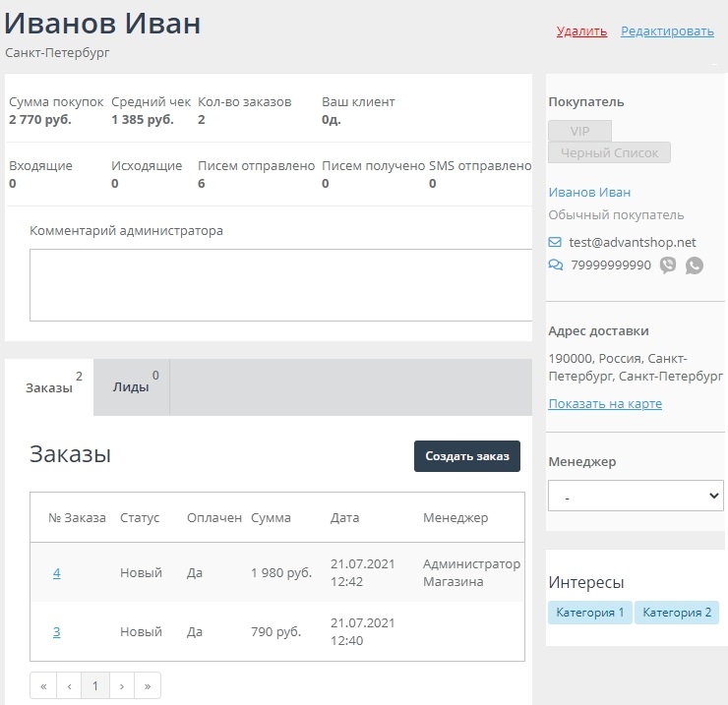Click the Viber icon next to phone number

tap(668, 265)
